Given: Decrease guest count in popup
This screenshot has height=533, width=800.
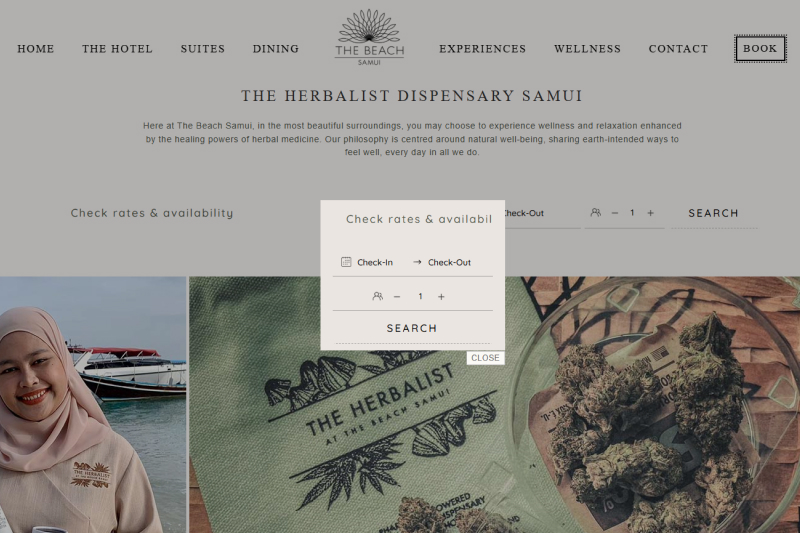Looking at the screenshot, I should tap(397, 296).
